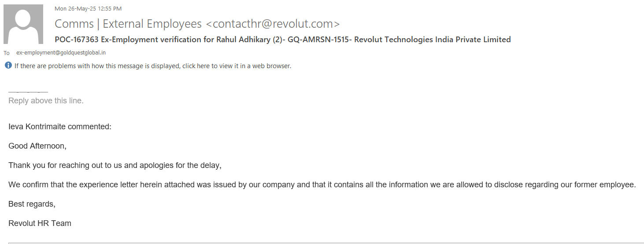
Task: Click the 'Reply above this line.' text
Action: coord(46,101)
